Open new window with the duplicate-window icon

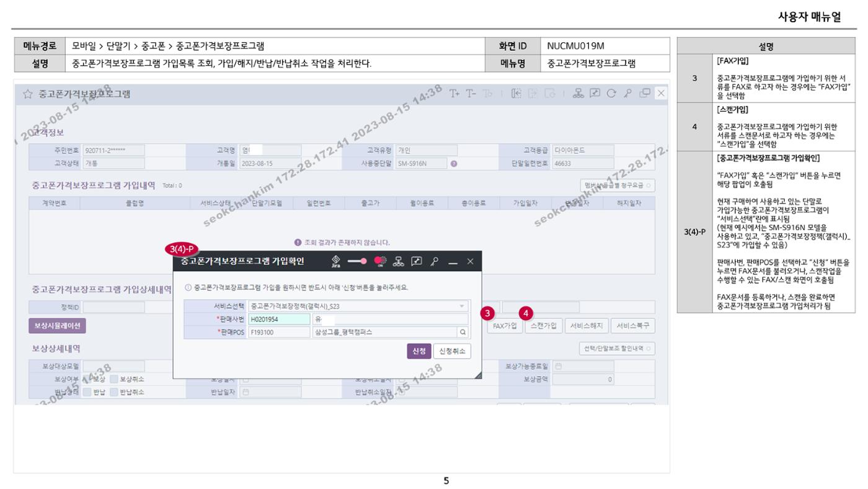click(x=645, y=94)
